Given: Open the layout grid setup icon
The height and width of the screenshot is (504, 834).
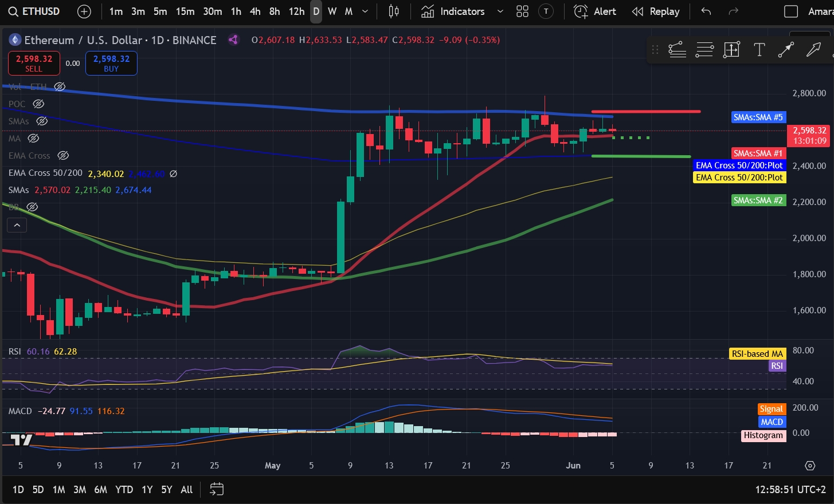Looking at the screenshot, I should [x=522, y=11].
